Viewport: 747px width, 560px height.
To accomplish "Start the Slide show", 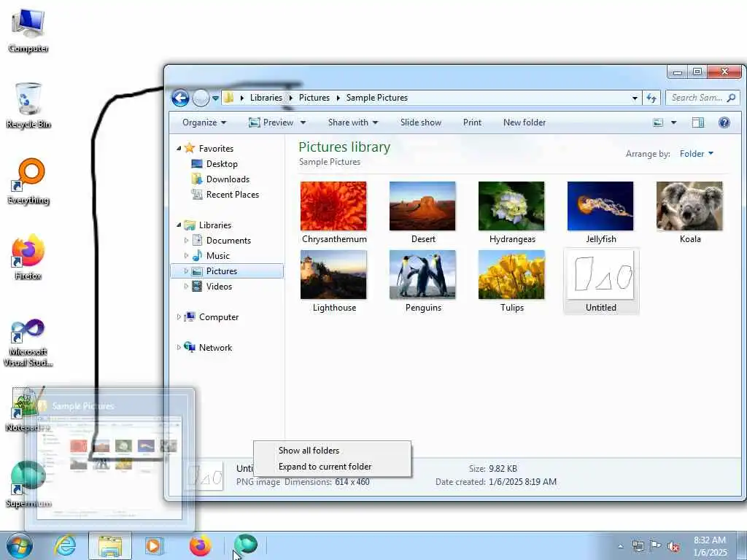I will [x=421, y=122].
